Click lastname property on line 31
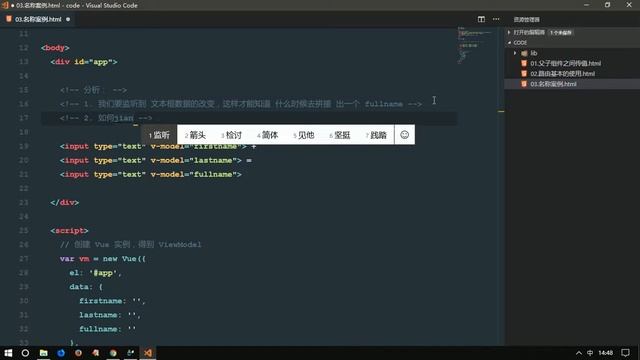 109,315
